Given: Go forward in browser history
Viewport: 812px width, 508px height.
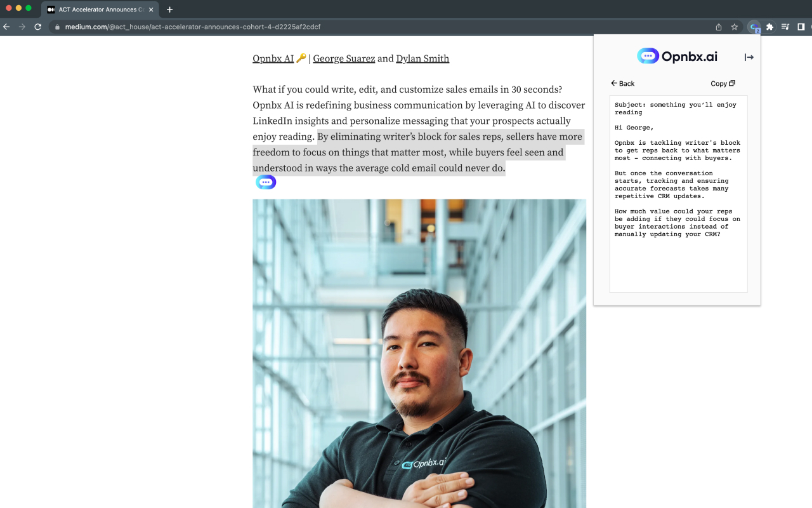Looking at the screenshot, I should click(22, 27).
